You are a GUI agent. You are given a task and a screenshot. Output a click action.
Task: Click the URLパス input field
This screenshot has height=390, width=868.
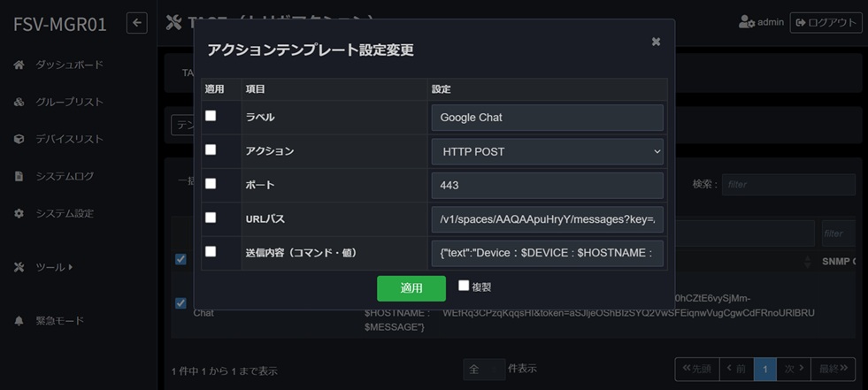click(548, 219)
